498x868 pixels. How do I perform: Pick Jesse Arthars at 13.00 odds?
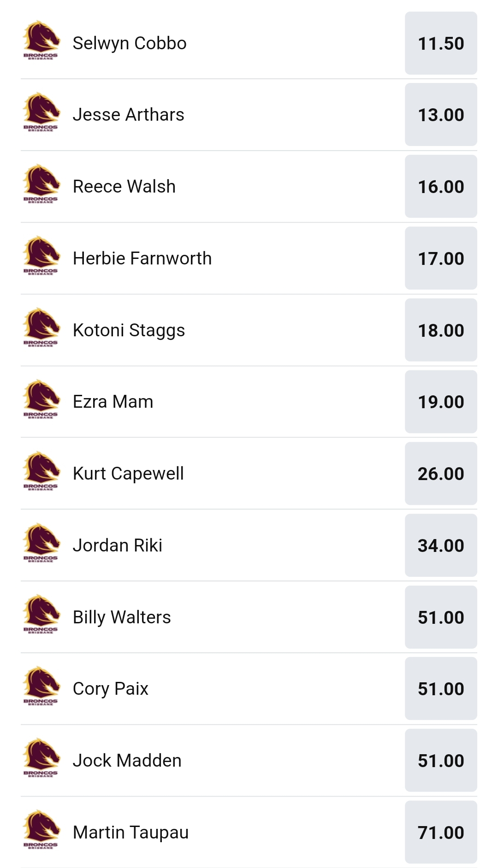pyautogui.click(x=441, y=115)
